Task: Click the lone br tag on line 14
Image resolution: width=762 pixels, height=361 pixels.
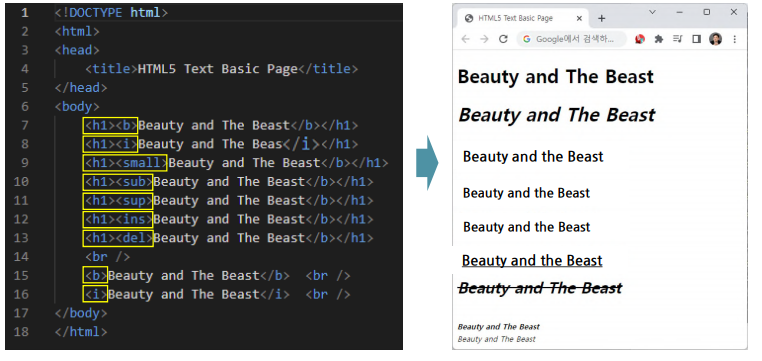Action: coord(108,257)
